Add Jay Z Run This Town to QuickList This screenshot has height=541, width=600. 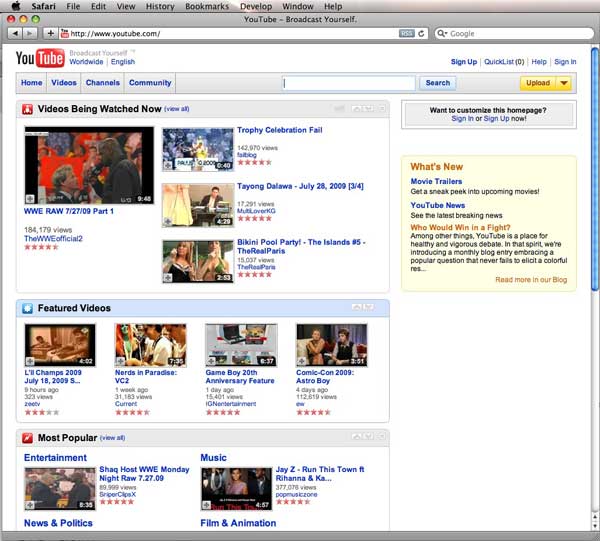206,505
